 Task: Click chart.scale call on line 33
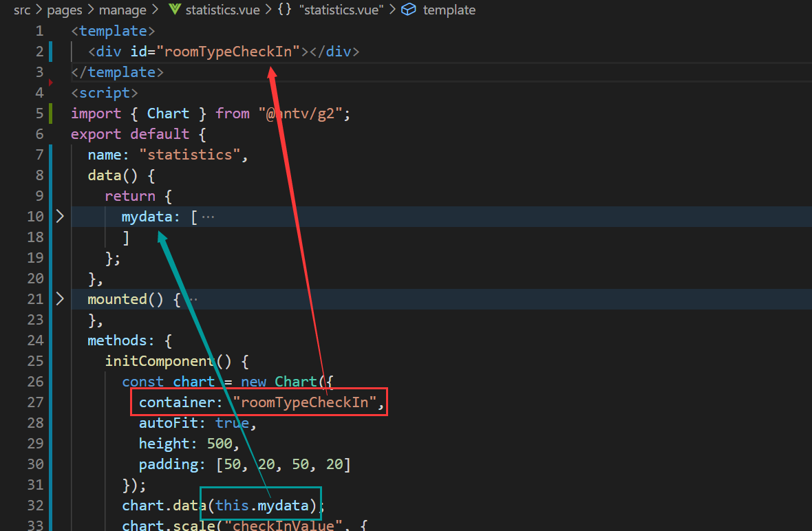point(168,525)
